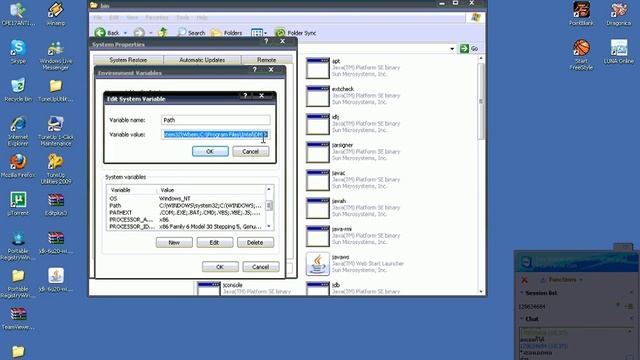
Task: Open TuneUp 1-Click Maintenance icon
Action: point(56,131)
